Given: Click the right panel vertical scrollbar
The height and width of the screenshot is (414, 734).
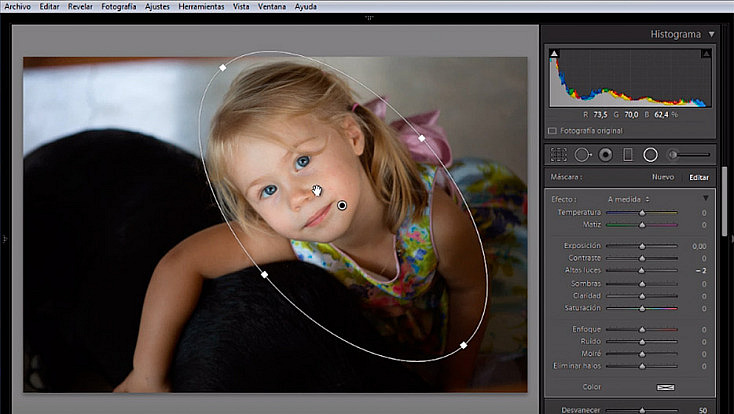Looking at the screenshot, I should pyautogui.click(x=725, y=201).
